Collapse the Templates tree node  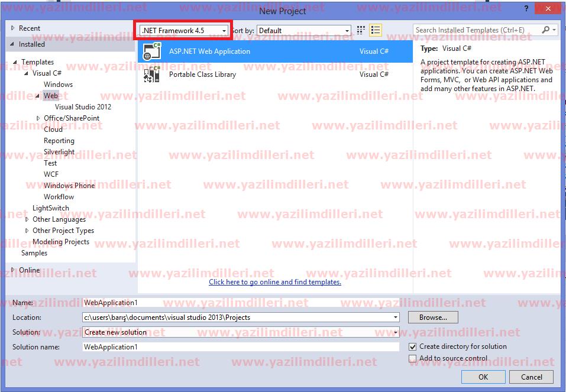[x=15, y=62]
